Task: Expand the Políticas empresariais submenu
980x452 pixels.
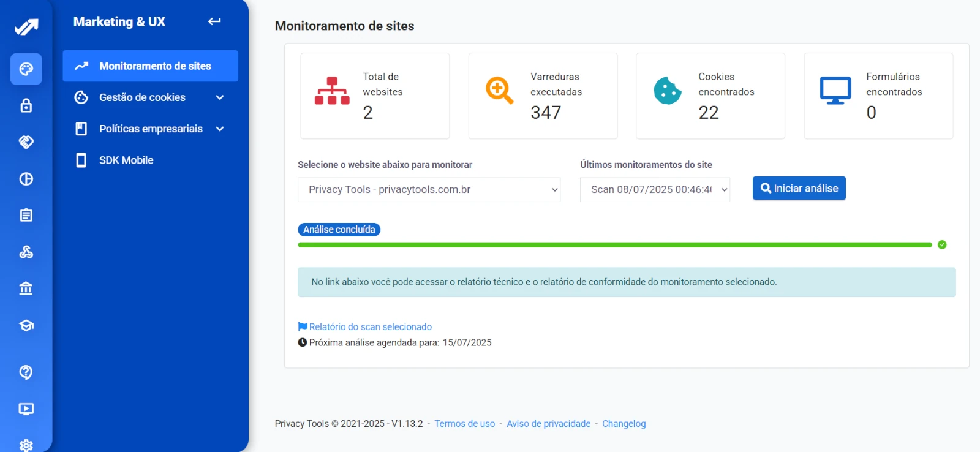Action: click(220, 129)
